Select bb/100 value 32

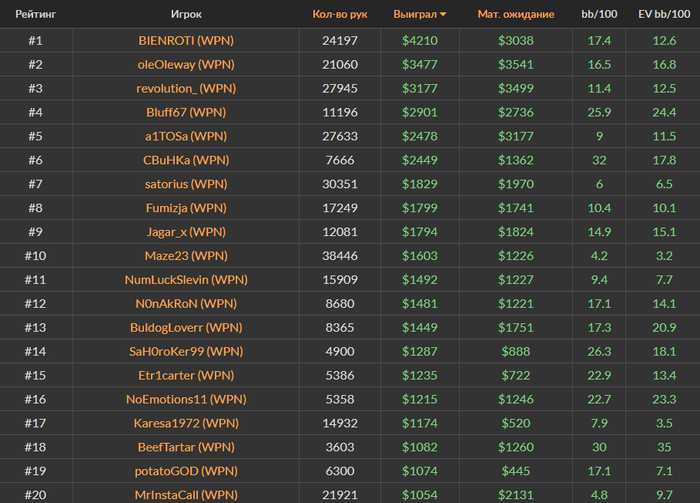coord(599,160)
